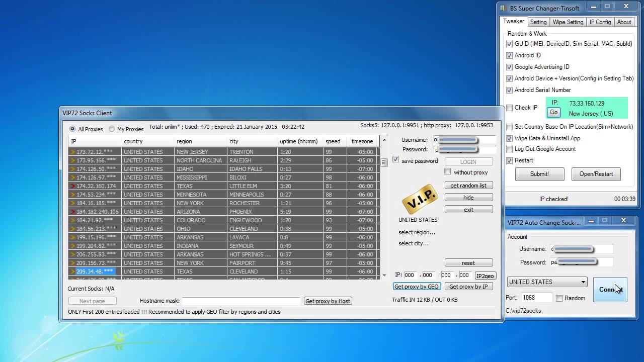Open the UNITED STATES country dropdown
The height and width of the screenshot is (362, 644).
[x=547, y=282]
